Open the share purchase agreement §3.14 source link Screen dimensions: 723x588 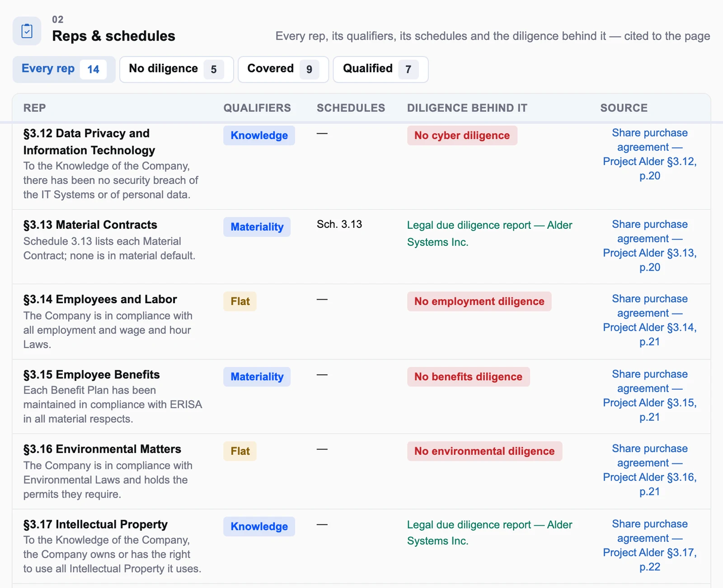tap(650, 320)
